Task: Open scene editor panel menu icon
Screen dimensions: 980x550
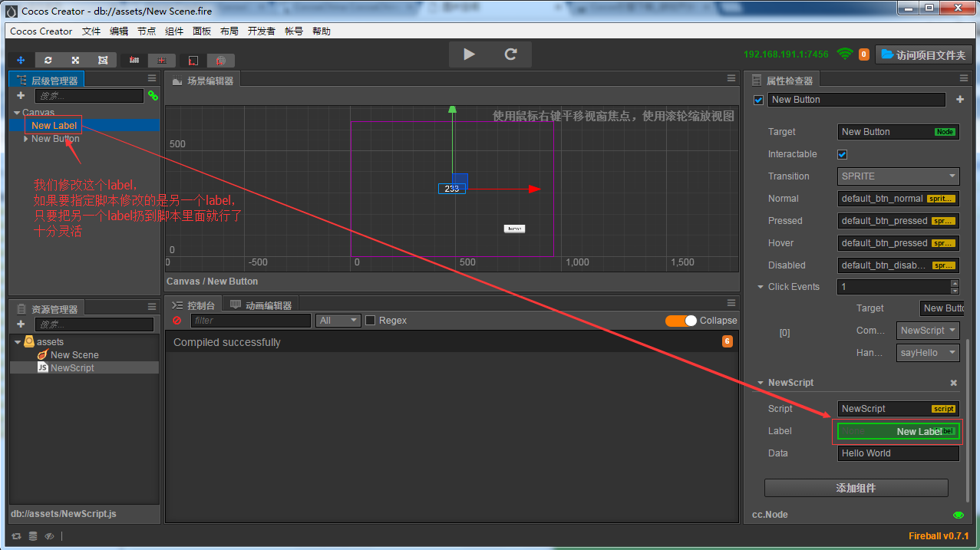Action: coord(731,78)
